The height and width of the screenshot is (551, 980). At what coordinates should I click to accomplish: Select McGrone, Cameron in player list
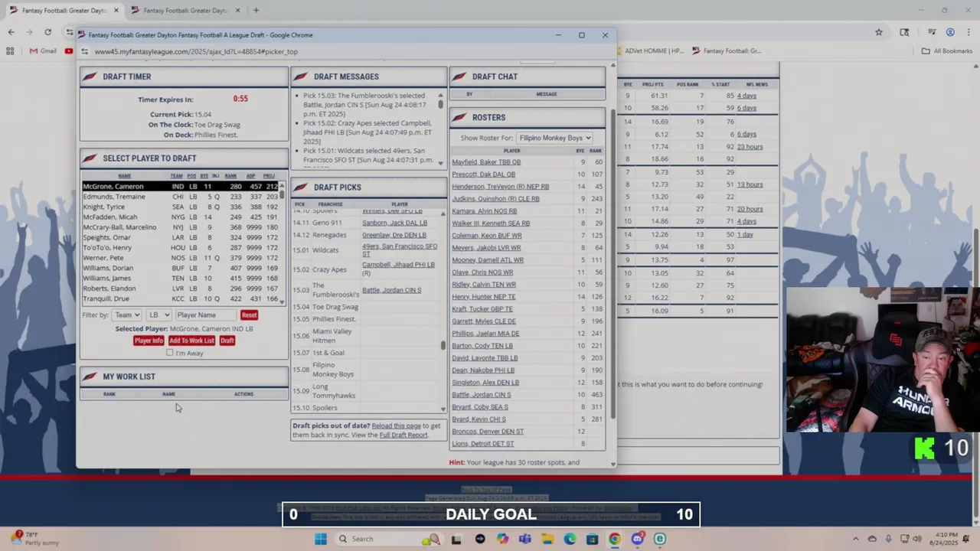point(181,187)
